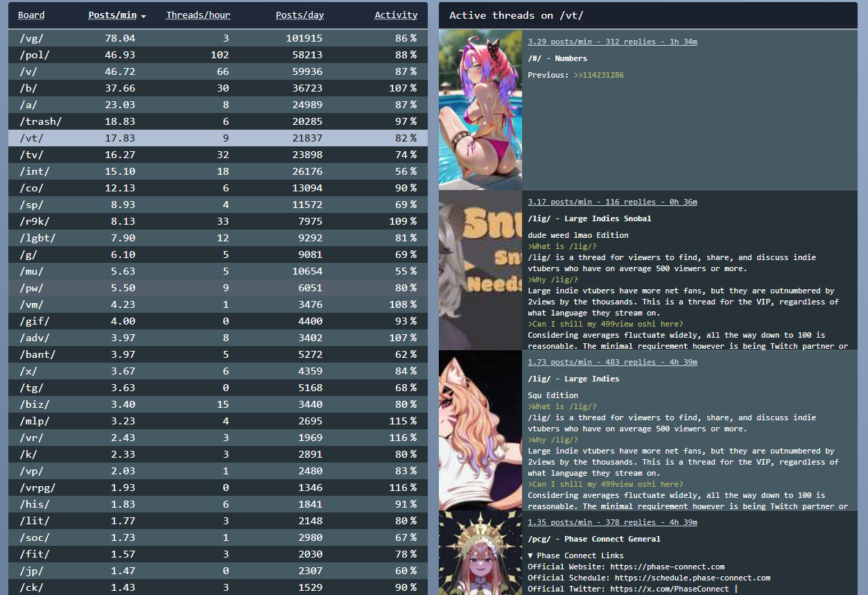
Task: Select the /vr/ board row
Action: tap(218, 438)
